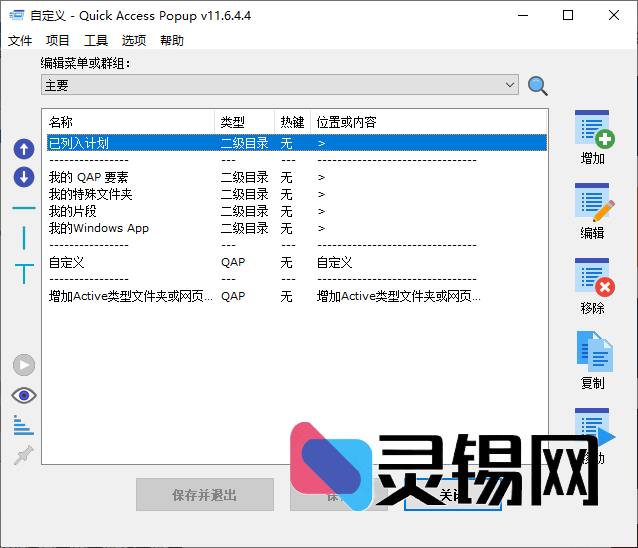Select the 增加Active类型文件夹或网页 row

297,296
